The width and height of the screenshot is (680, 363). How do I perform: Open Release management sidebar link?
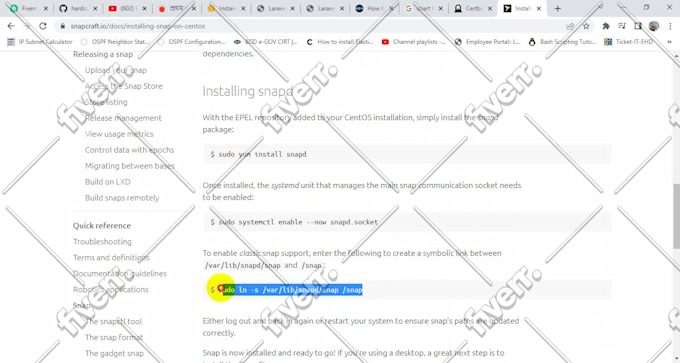pos(123,118)
